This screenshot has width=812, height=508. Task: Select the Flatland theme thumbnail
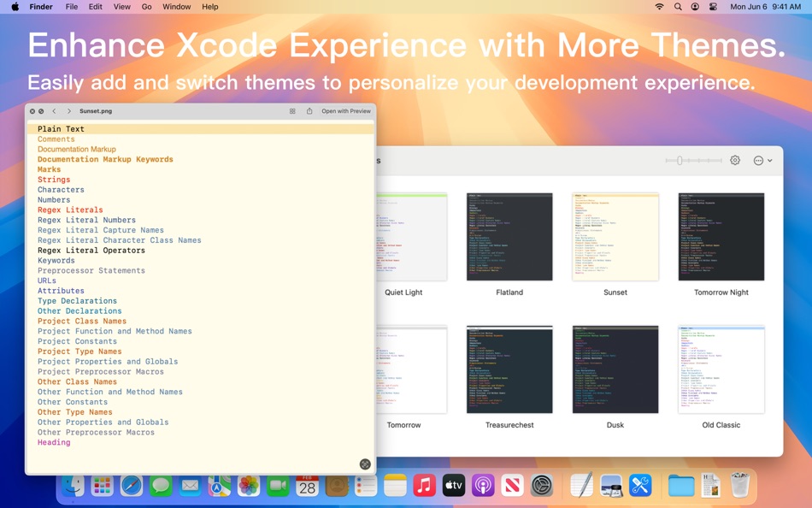[x=509, y=237]
